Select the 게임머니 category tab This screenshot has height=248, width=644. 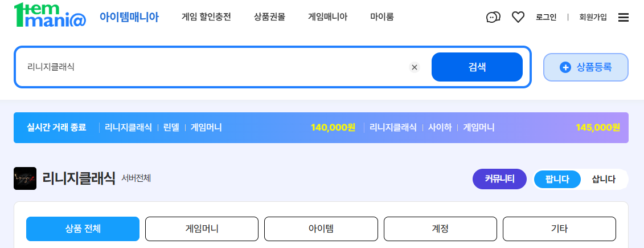202,229
